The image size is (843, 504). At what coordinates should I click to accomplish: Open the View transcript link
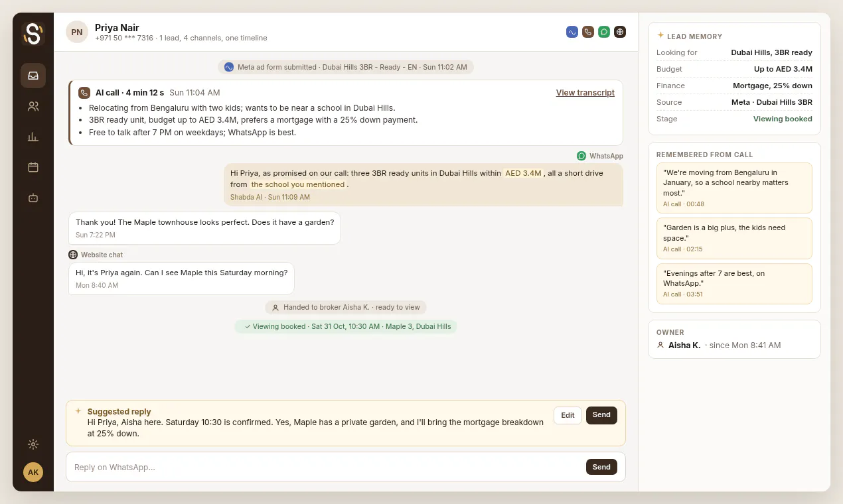[585, 93]
